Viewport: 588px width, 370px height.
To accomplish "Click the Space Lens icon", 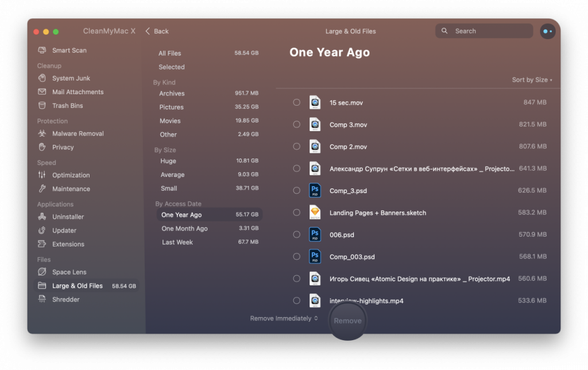I will (42, 272).
